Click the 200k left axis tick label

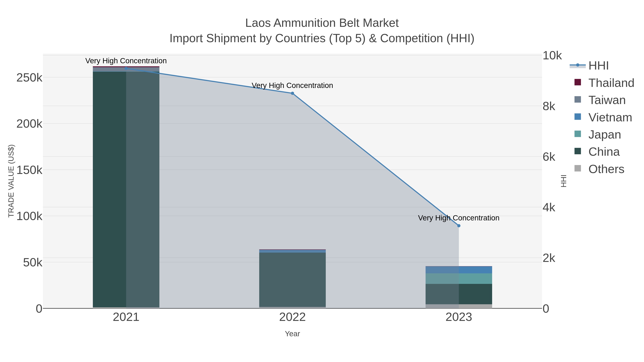[x=29, y=124]
